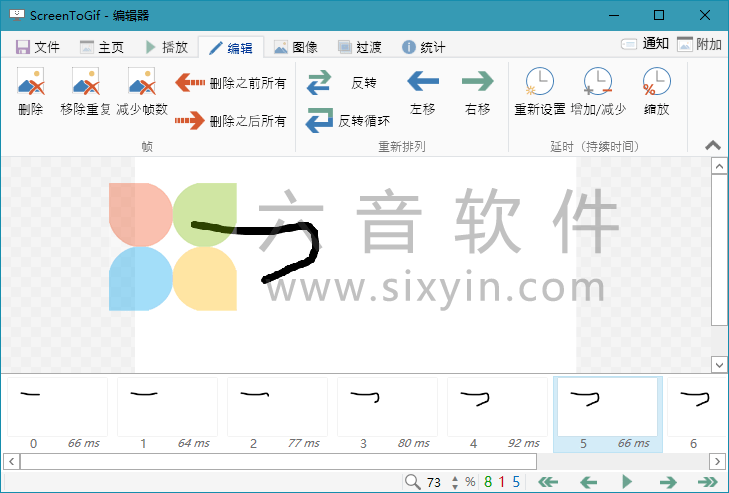The image size is (729, 493).
Task: Click 删除之后所有 delete all next
Action: pyautogui.click(x=231, y=121)
